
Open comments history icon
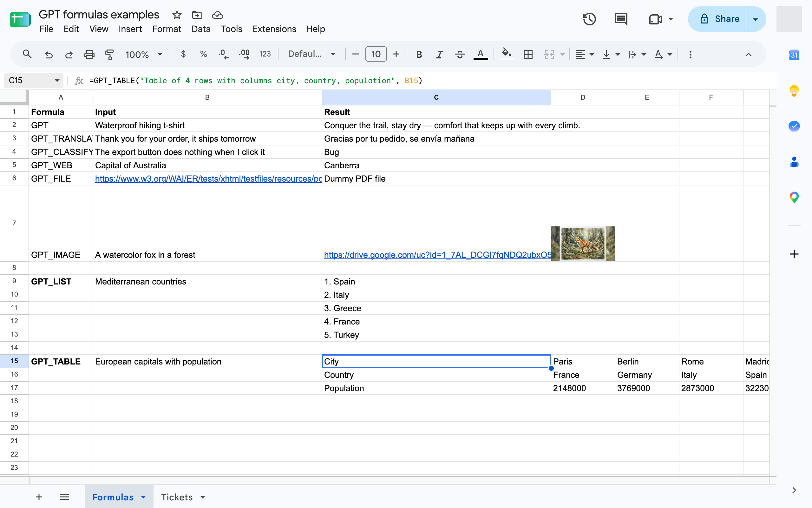[x=621, y=19]
